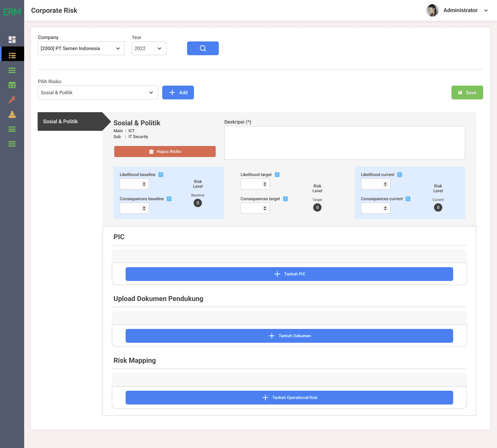This screenshot has width=497, height=448.
Task: Click the Baseline risk level badge
Action: (198, 203)
